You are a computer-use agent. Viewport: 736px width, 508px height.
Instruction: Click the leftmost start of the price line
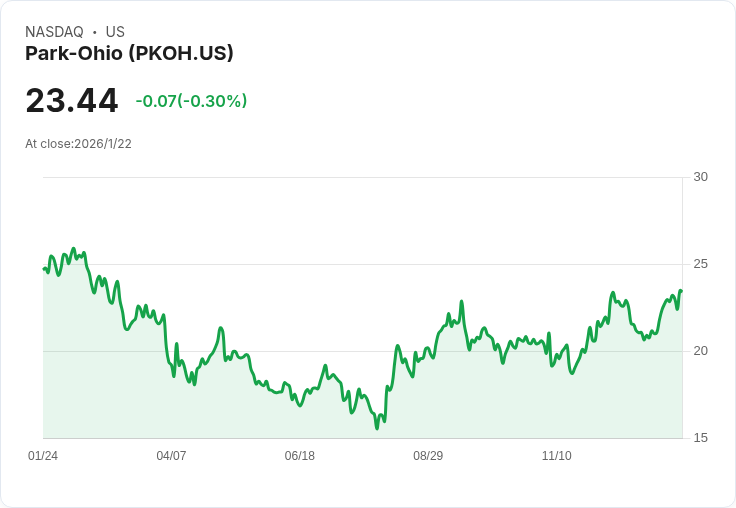[x=44, y=268]
